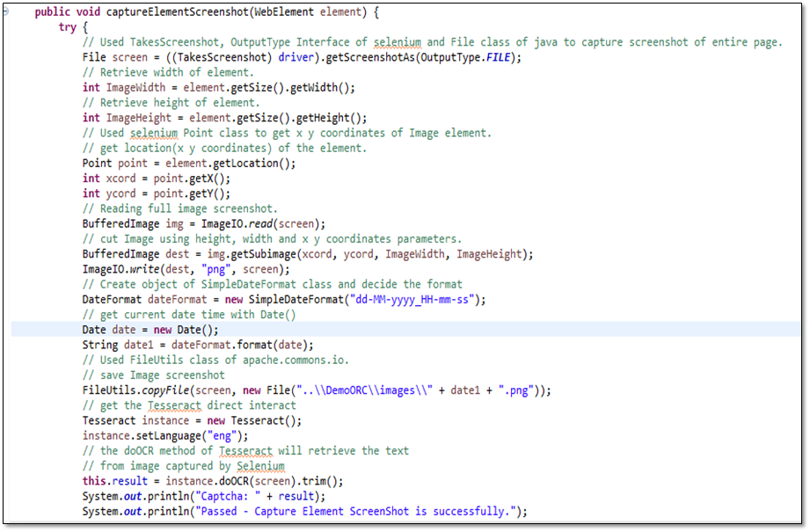Click the 'ImageIO.write(dest, "png", screen)' line
Screen dimensions: 810x532
click(x=186, y=269)
